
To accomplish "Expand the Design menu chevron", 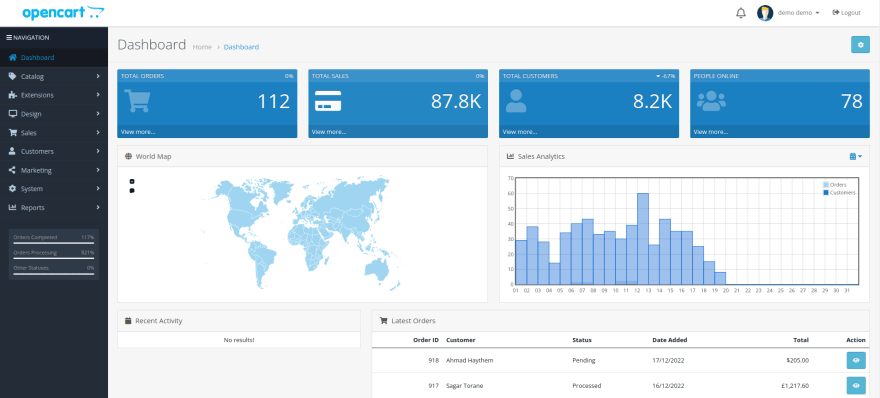I will tap(98, 113).
